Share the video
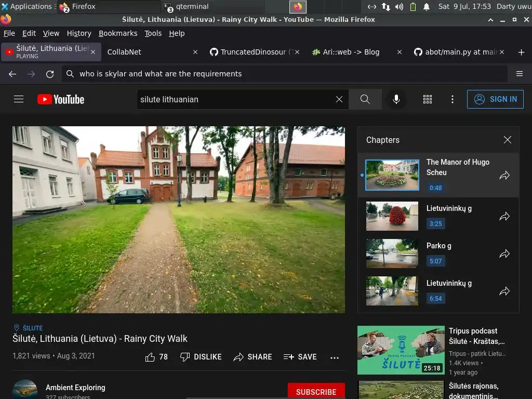 (253, 357)
